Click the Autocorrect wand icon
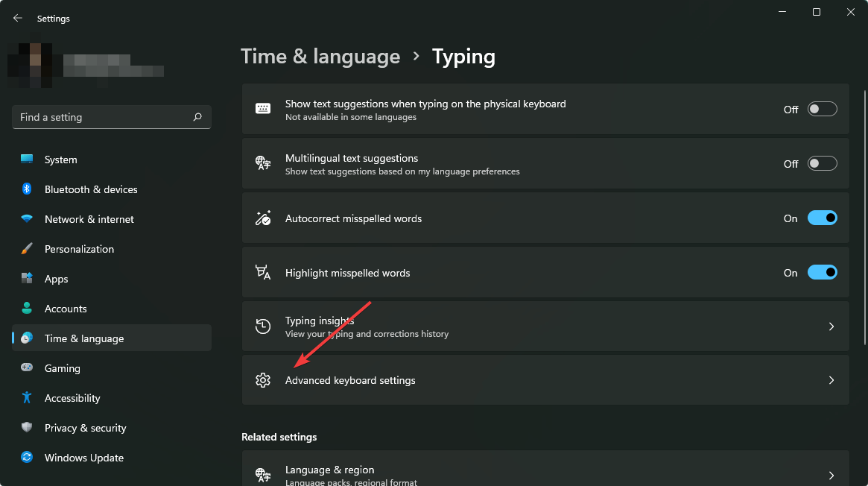Screen dimensions: 868x486 coord(263,218)
